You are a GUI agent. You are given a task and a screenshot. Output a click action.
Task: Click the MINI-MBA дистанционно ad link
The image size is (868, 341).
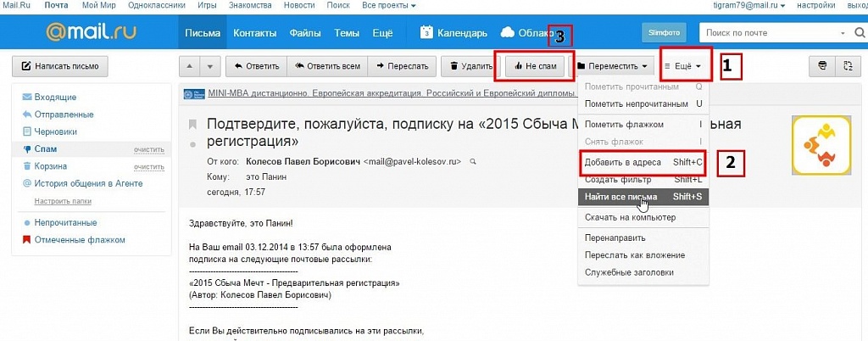(392, 93)
